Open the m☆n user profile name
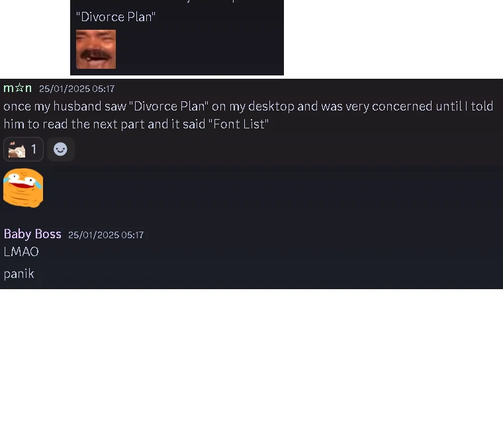This screenshot has width=503, height=448. 18,88
